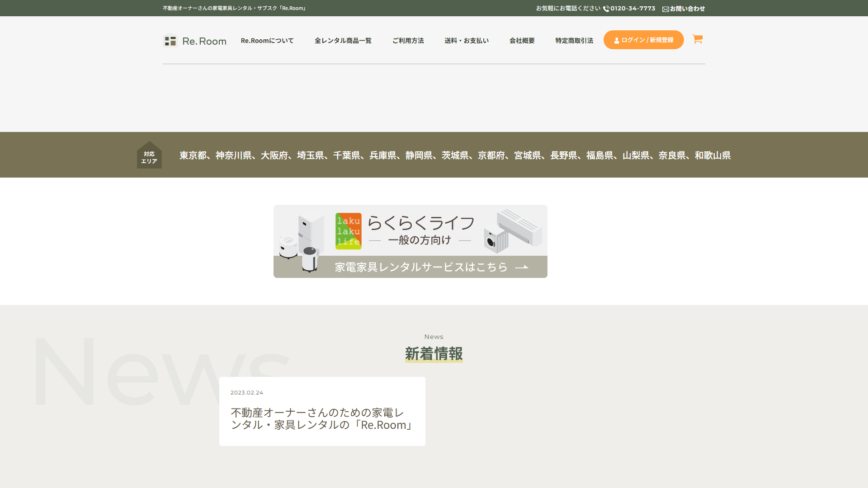Click the ログイン / 新規登録 button
The image size is (868, 488).
coord(644,40)
